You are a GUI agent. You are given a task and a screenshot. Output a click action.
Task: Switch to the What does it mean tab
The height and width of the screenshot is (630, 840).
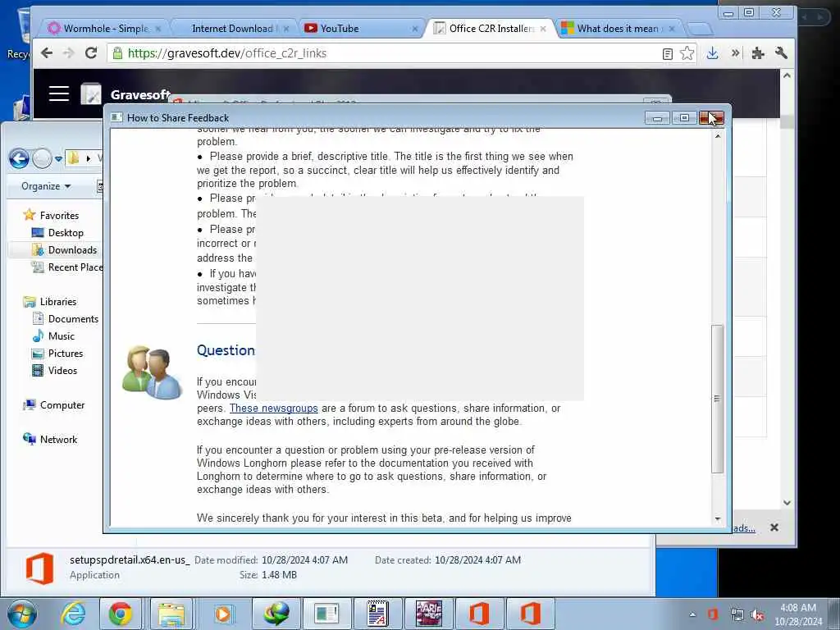point(617,29)
